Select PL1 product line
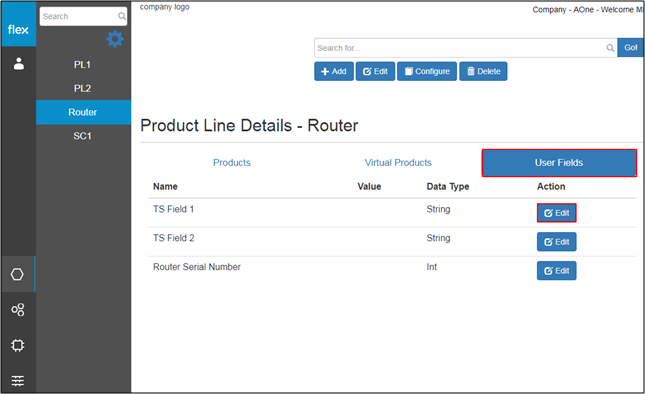 pos(83,65)
